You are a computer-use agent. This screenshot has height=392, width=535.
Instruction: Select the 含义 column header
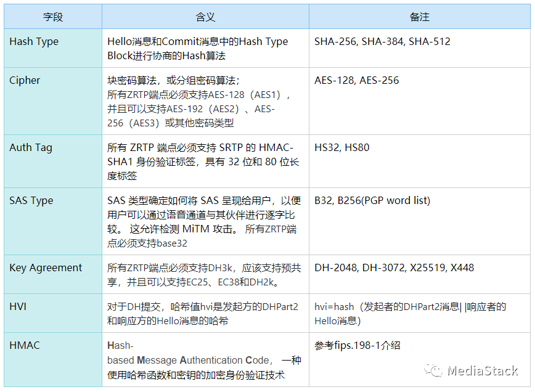coord(205,17)
